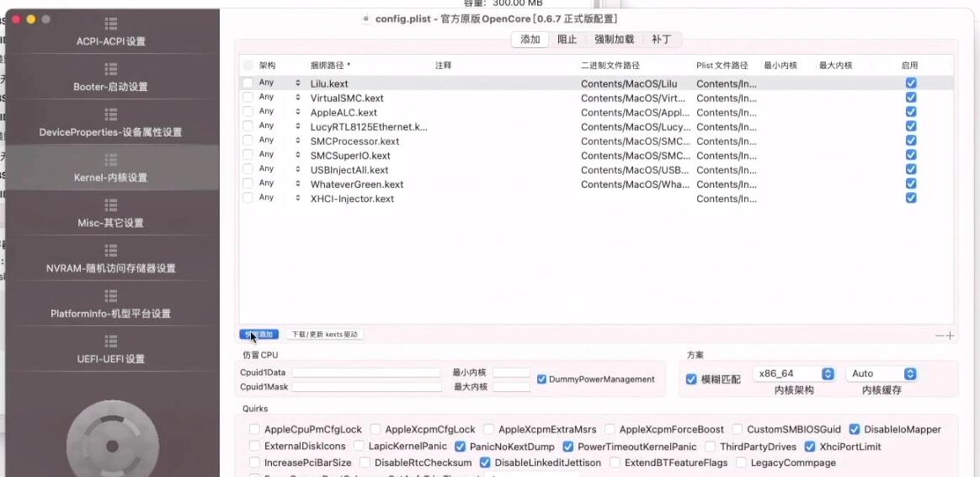
Task: Enable the IncreasePciBarSize quirk
Action: 254,463
